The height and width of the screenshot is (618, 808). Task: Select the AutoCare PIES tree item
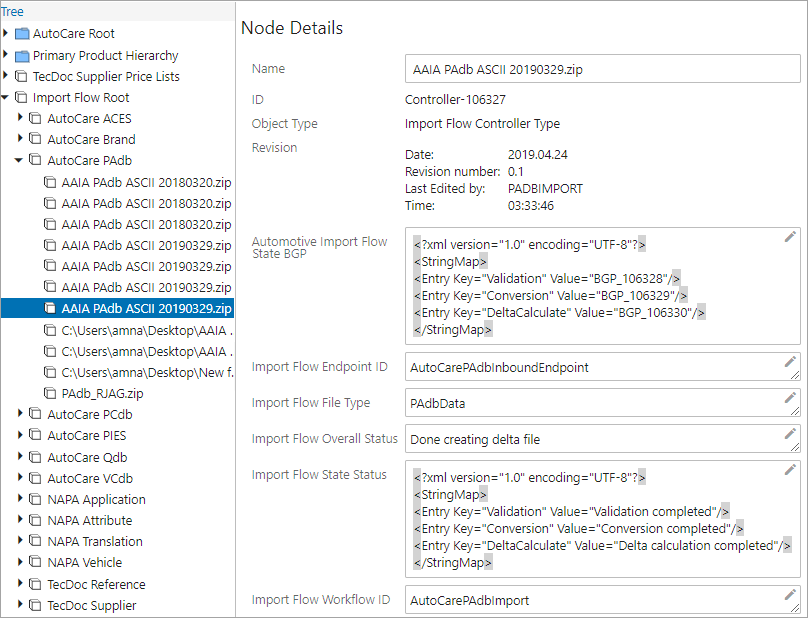(x=87, y=436)
